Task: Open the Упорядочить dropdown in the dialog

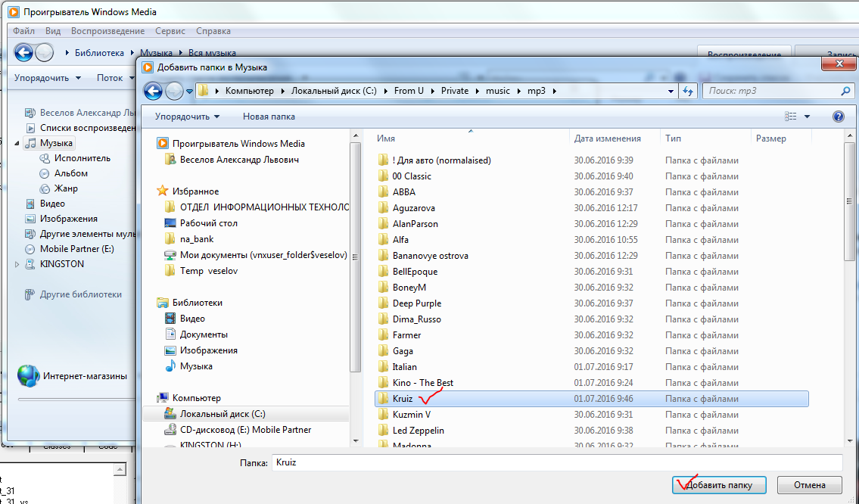Action: point(187,116)
